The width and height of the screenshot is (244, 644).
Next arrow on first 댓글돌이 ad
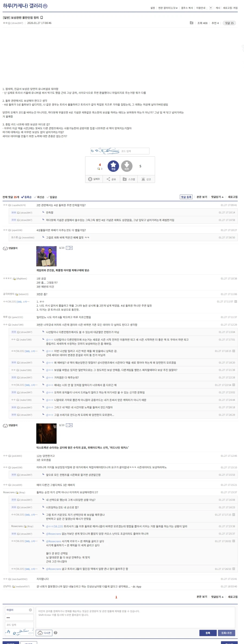pos(71,248)
